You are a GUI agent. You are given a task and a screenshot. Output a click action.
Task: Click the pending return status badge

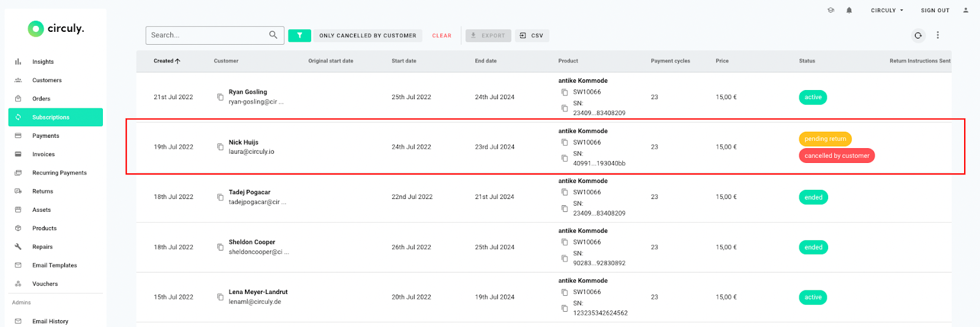click(x=825, y=139)
